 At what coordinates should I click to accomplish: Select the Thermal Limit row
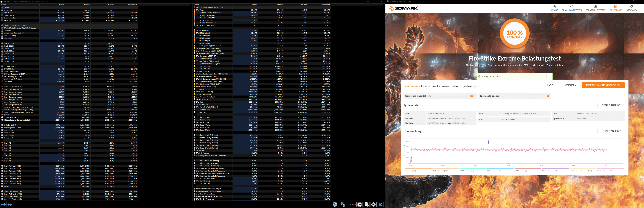pyautogui.click(x=69, y=138)
